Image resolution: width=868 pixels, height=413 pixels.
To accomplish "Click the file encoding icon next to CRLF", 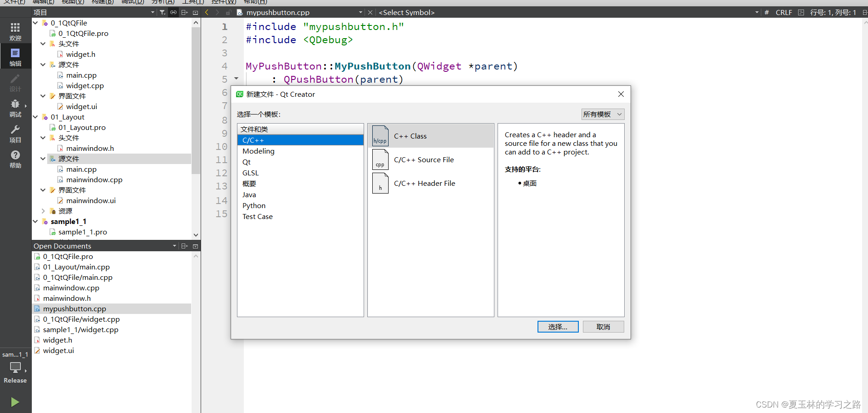I will pyautogui.click(x=801, y=12).
